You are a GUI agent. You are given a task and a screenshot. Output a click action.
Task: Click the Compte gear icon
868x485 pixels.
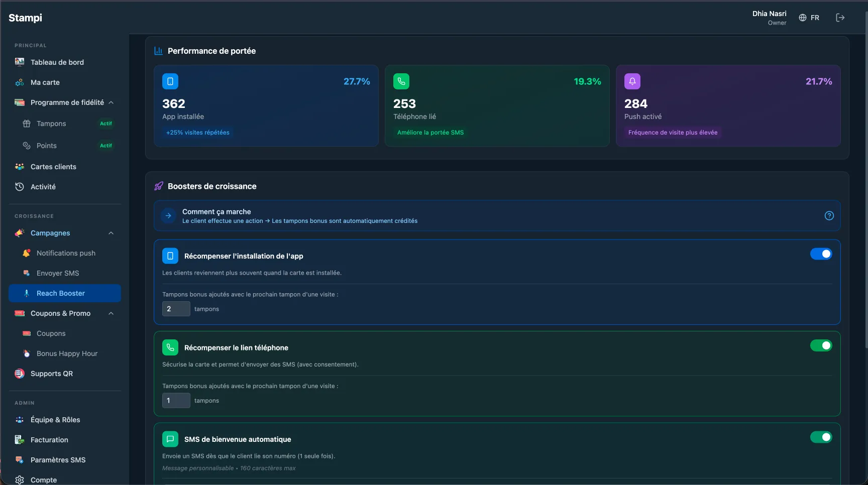(20, 480)
